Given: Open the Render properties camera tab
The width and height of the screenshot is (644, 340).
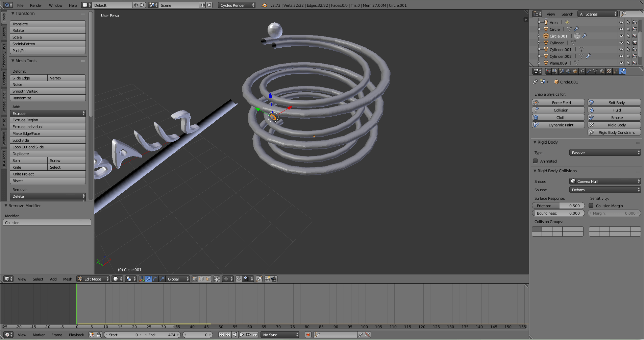Looking at the screenshot, I should coord(548,71).
